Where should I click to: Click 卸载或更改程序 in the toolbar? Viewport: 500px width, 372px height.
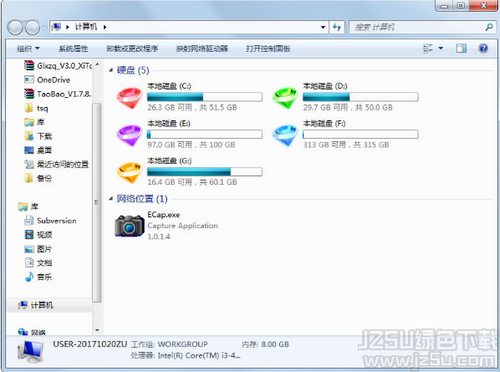(132, 49)
